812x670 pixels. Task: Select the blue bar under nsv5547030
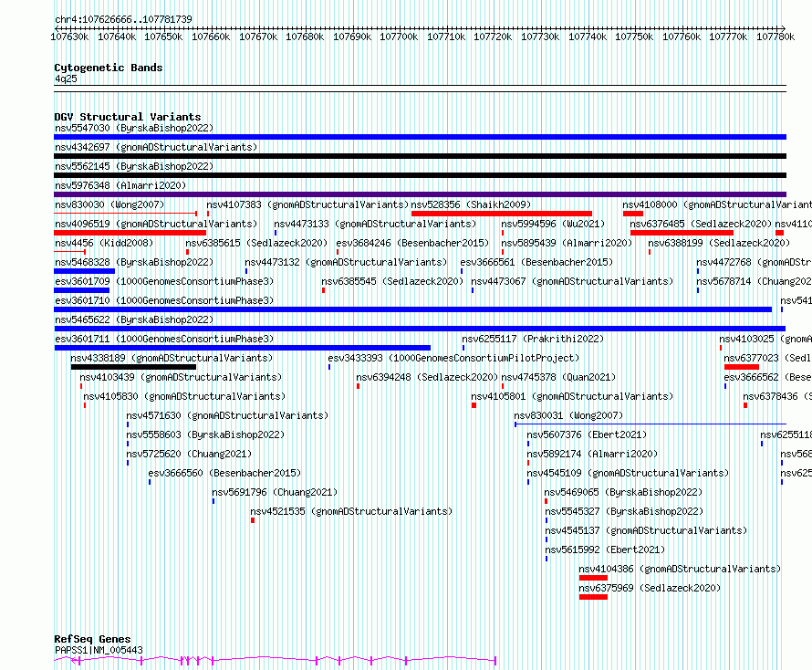[420, 137]
